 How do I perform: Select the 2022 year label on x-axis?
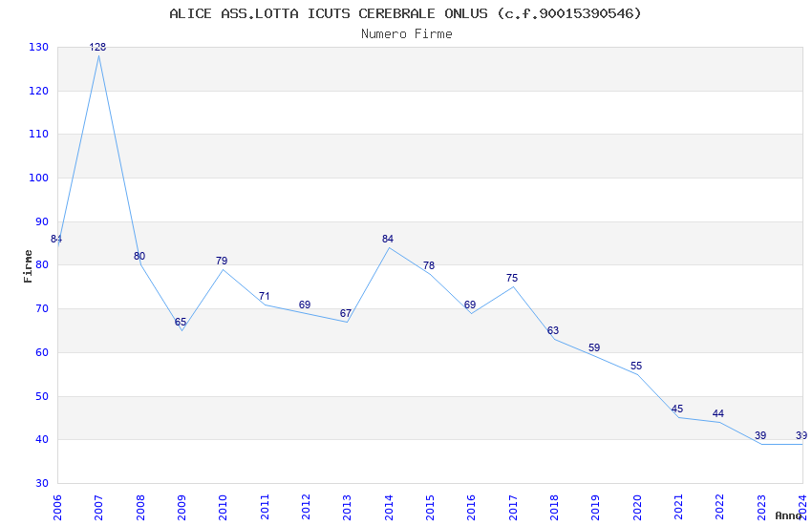720,507
